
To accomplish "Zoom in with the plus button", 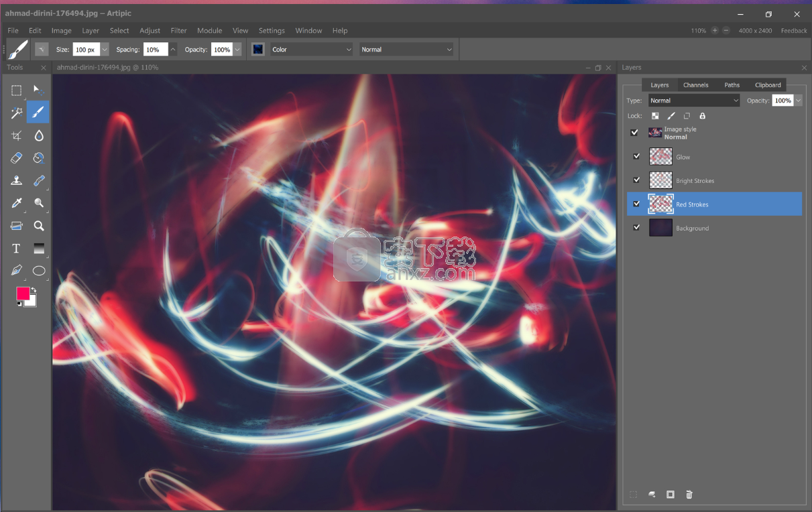I will coord(715,30).
